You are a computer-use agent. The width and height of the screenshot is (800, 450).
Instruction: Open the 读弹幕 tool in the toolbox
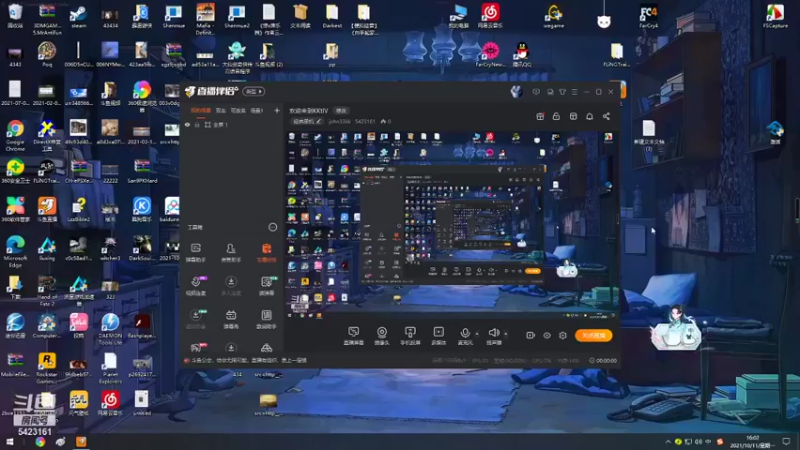(266, 286)
